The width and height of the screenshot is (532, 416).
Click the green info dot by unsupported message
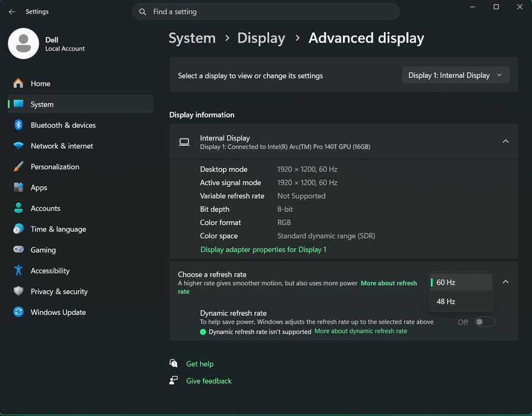pyautogui.click(x=203, y=332)
